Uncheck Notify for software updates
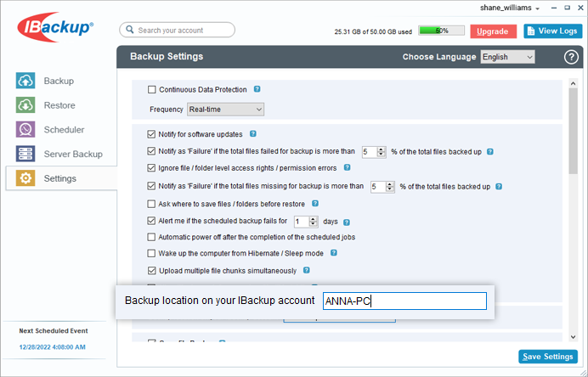The height and width of the screenshot is (377, 588). click(x=152, y=134)
